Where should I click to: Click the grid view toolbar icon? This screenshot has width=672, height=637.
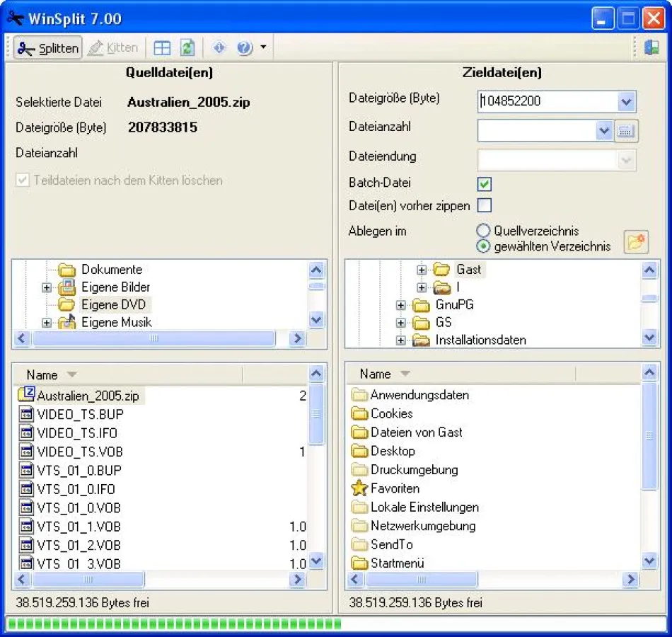tap(161, 47)
